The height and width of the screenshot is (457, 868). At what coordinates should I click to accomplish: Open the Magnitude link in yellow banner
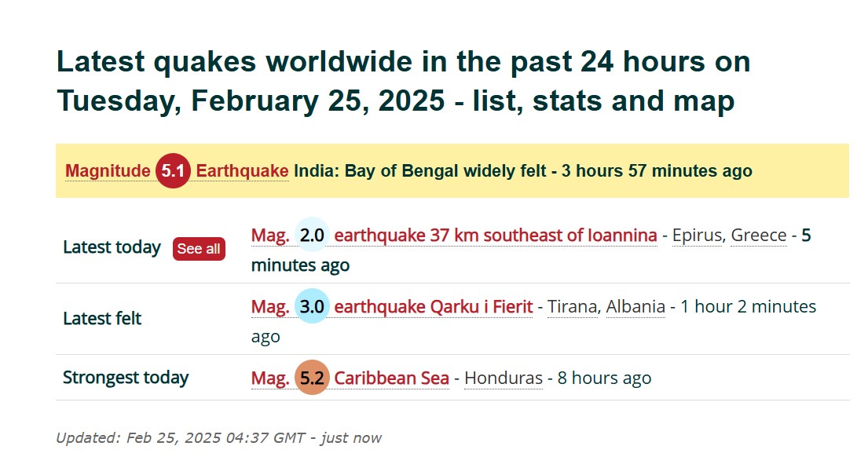point(108,170)
